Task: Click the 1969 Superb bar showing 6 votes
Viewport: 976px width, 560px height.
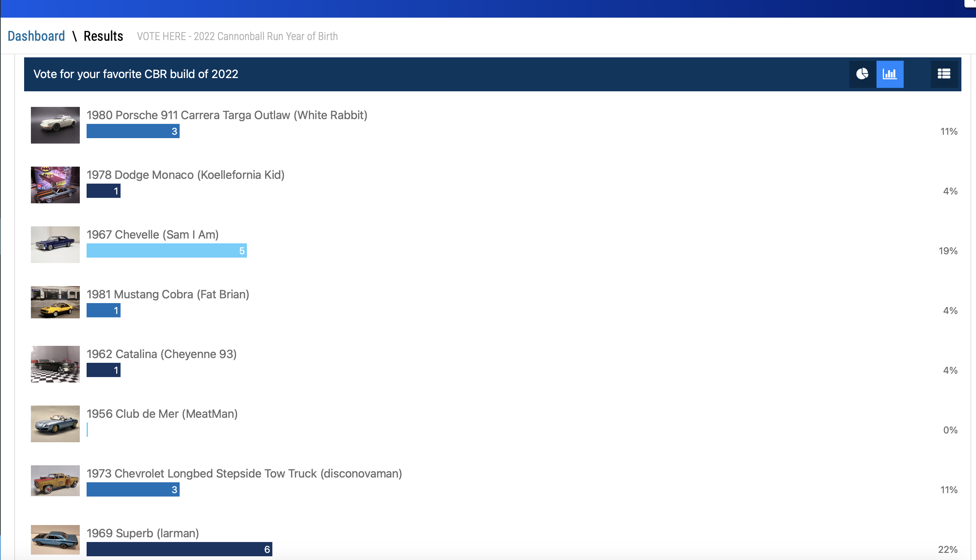Action: 179,549
